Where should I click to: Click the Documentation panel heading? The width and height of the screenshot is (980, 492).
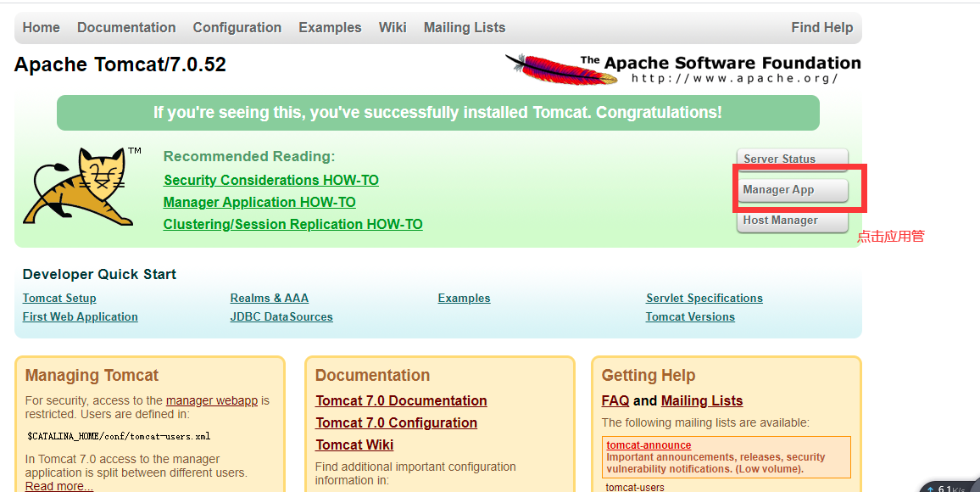pos(372,375)
